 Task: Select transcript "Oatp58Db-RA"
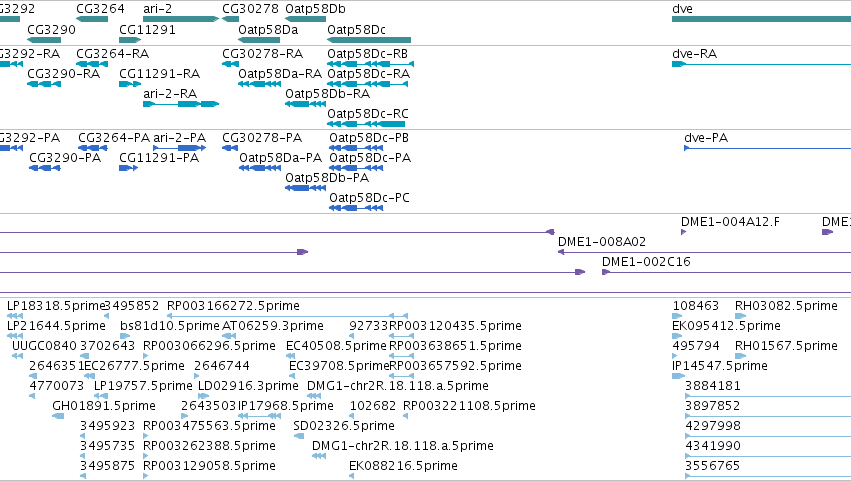point(328,93)
